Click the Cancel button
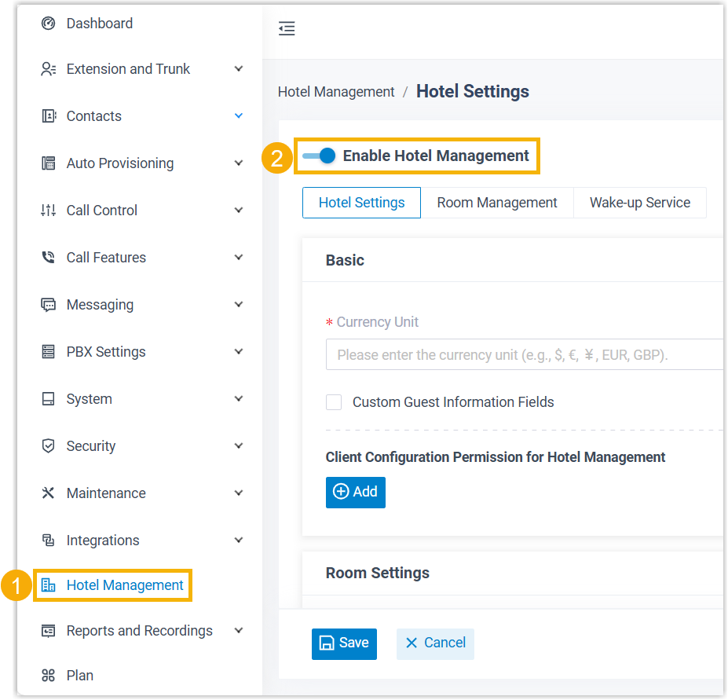Image resolution: width=728 pixels, height=700 pixels. [x=435, y=643]
